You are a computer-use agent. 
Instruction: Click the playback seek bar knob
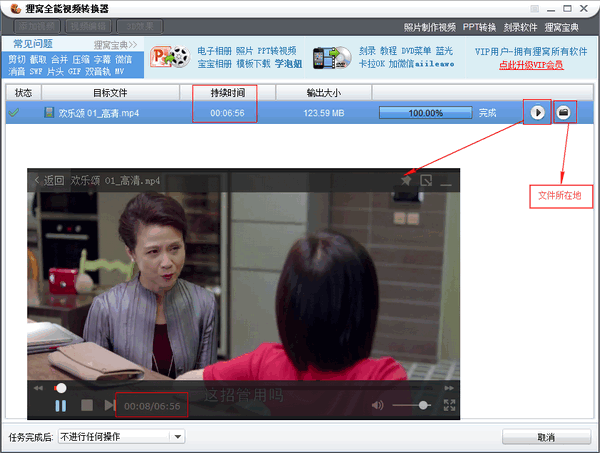(x=61, y=388)
